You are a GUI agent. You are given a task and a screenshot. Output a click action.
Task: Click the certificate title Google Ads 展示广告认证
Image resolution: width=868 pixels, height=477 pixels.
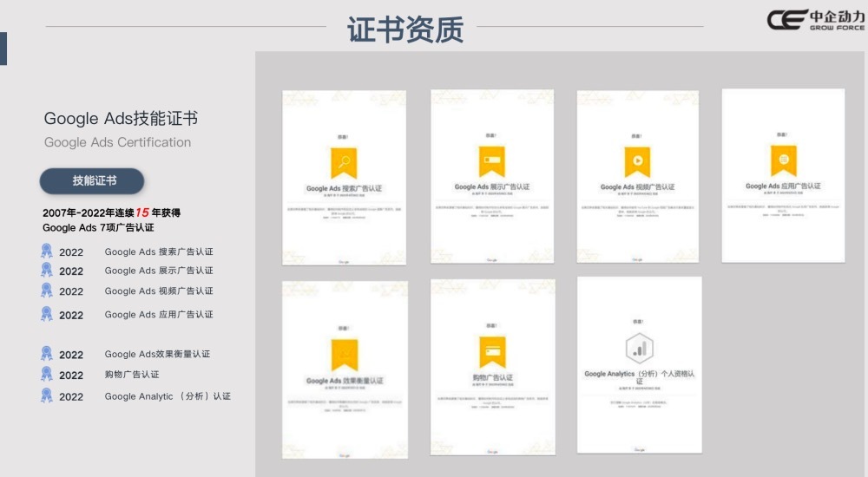pos(492,187)
